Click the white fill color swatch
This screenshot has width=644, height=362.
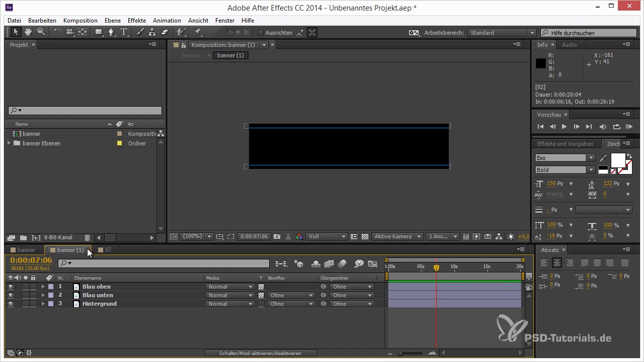[617, 161]
